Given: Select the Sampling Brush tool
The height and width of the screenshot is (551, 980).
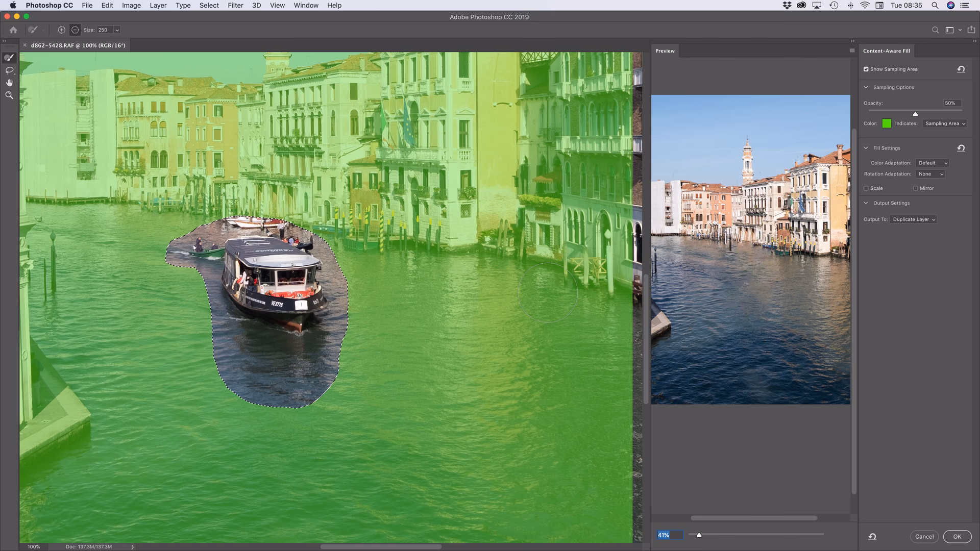Looking at the screenshot, I should coord(9,57).
